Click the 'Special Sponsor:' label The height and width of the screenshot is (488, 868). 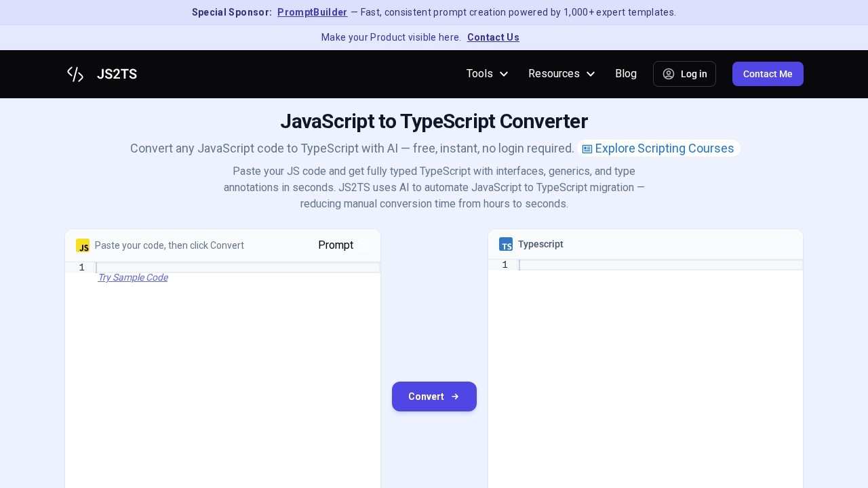(x=232, y=12)
